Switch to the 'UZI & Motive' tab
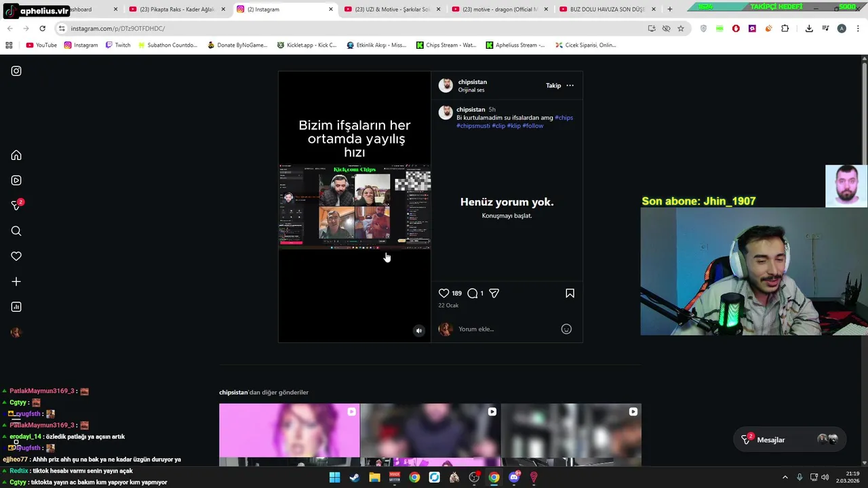 pyautogui.click(x=393, y=9)
